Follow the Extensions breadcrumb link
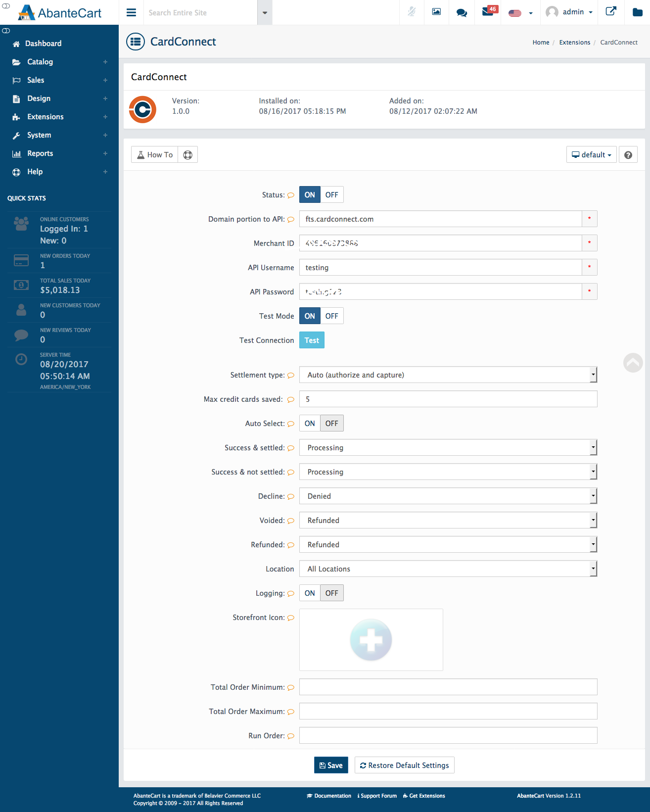The width and height of the screenshot is (650, 812). 574,43
